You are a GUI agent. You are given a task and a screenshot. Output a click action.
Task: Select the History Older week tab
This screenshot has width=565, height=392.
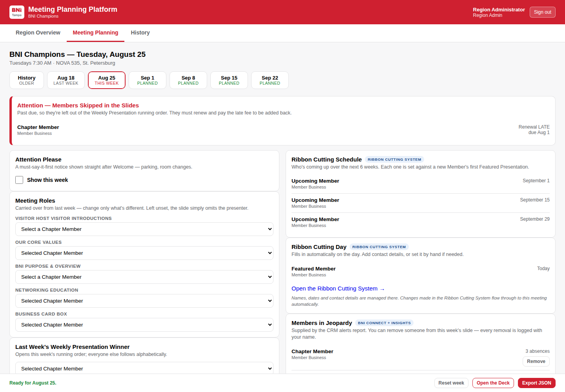click(27, 80)
